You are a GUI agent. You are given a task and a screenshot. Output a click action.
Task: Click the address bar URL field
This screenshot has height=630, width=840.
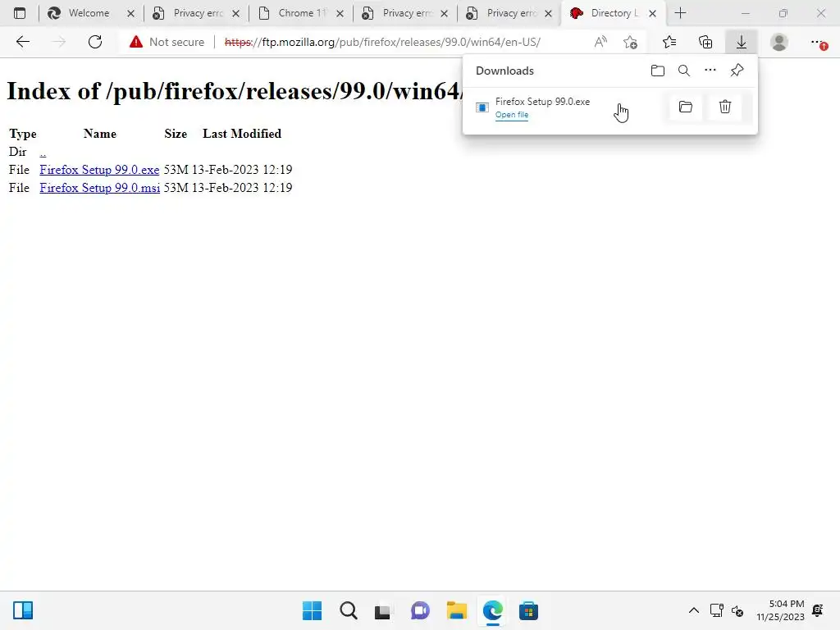(x=382, y=42)
